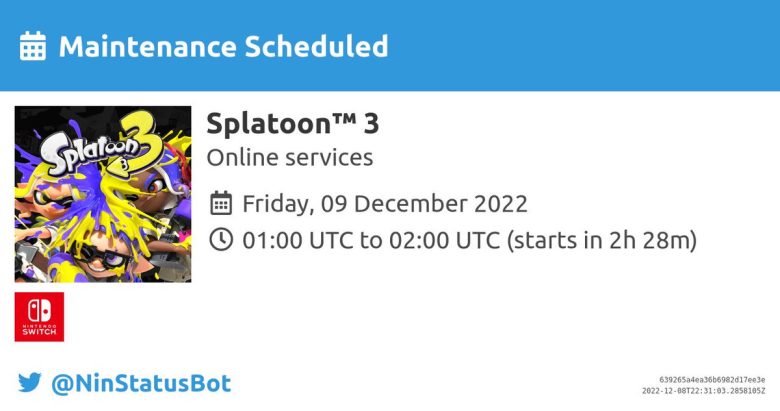Screen dimensions: 780x411
Task: Click the calendar icon in the blue header
Action: (33, 46)
